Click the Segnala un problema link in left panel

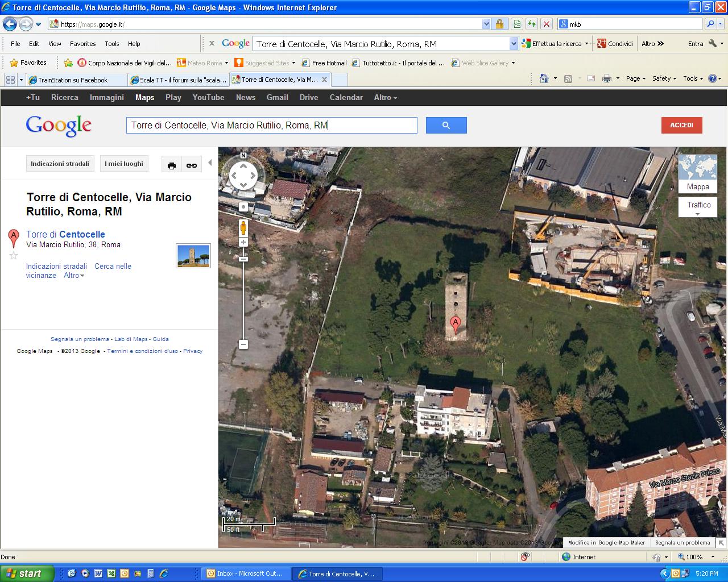click(80, 339)
